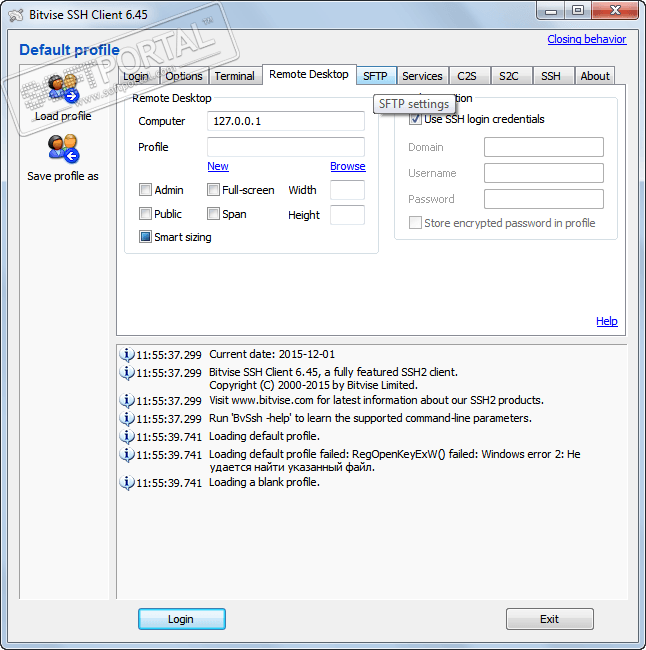
Task: Select the Remote Desktop tab
Action: 309,75
